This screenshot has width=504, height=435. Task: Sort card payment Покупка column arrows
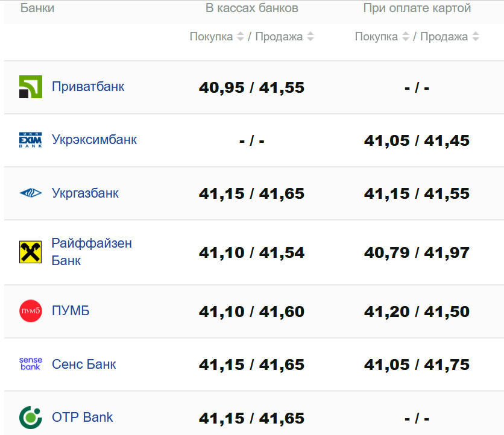pos(406,37)
